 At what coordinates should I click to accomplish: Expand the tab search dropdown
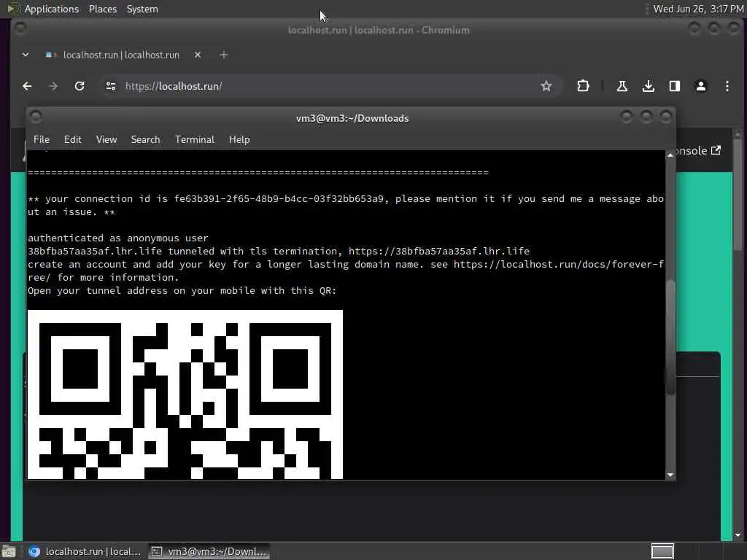(x=26, y=55)
